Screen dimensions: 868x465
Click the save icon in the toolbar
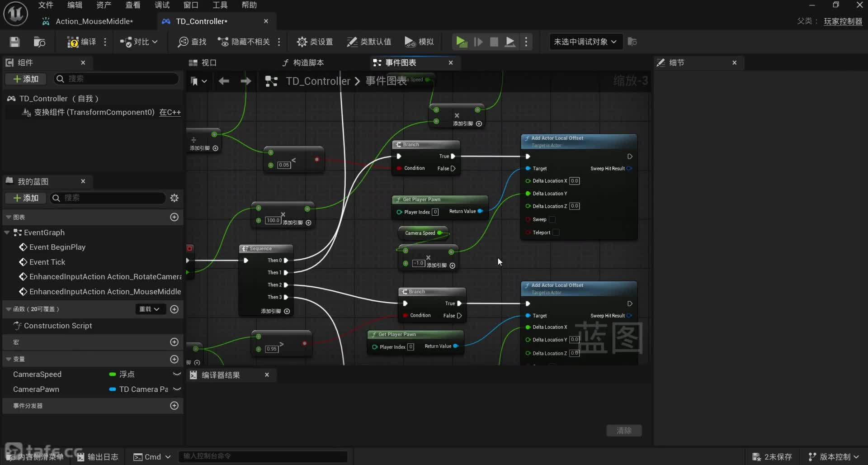pyautogui.click(x=14, y=42)
